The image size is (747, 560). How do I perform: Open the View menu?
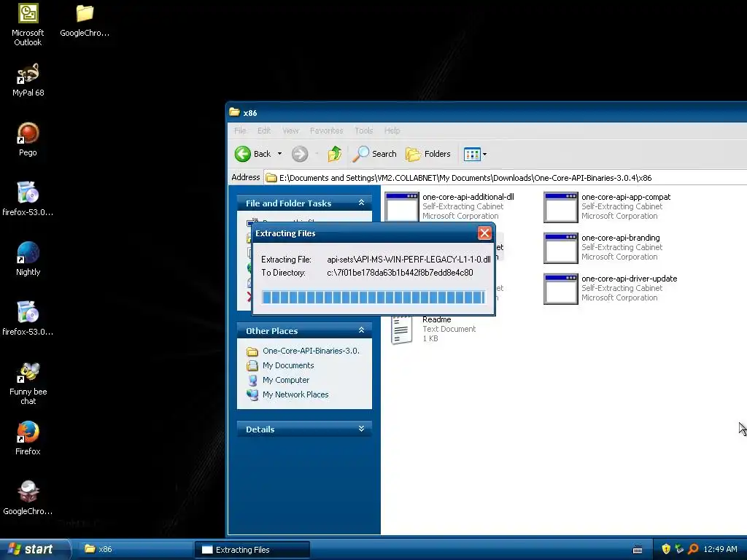pyautogui.click(x=290, y=131)
